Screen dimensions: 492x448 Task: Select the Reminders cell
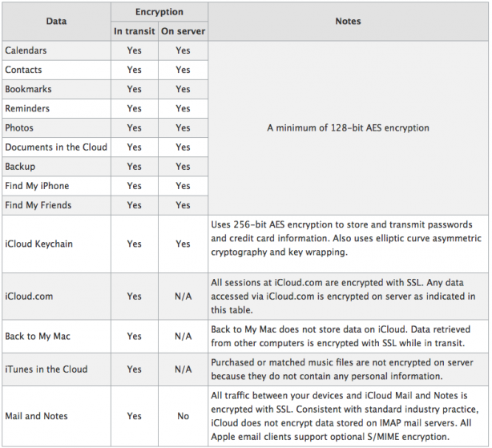click(x=56, y=108)
